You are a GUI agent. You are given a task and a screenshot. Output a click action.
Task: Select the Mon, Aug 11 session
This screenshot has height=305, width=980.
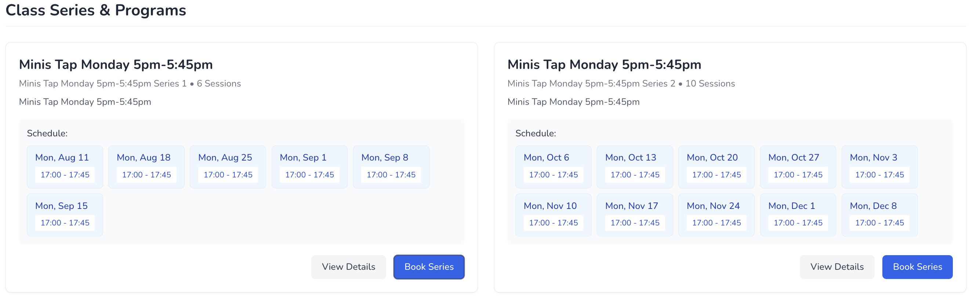point(65,167)
